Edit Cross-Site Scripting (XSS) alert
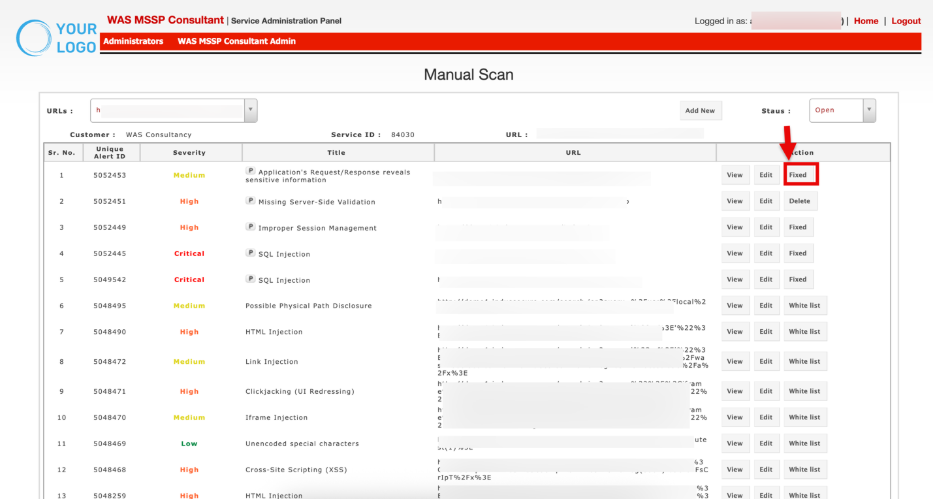This screenshot has height=499, width=936. (766, 469)
